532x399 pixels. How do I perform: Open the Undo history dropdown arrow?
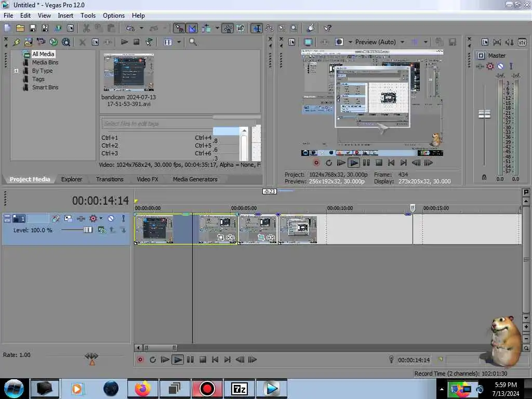click(x=141, y=28)
